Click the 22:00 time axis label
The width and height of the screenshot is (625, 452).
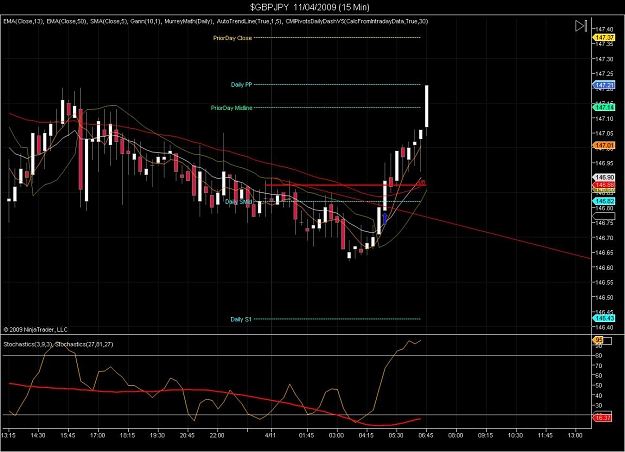pyautogui.click(x=217, y=435)
